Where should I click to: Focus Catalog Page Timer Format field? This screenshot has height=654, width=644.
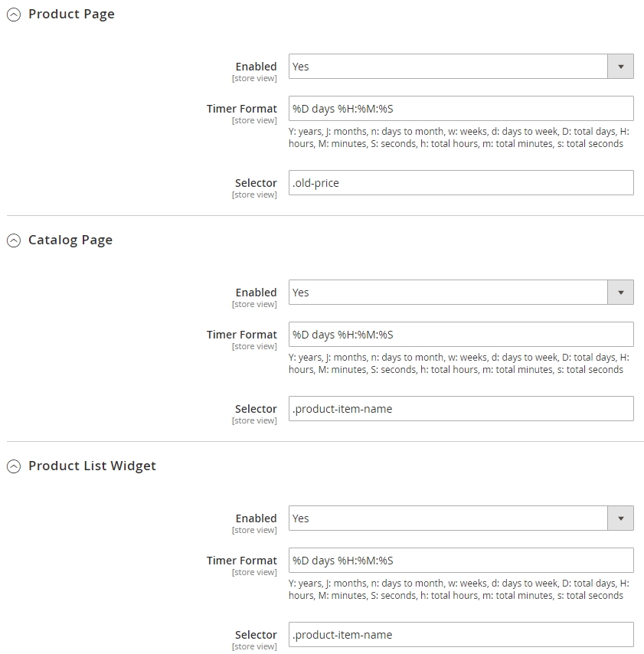point(461,335)
